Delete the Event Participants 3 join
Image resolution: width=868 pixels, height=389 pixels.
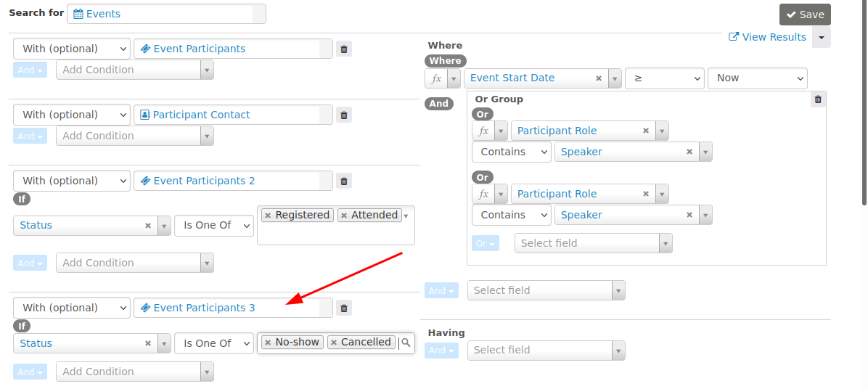(x=344, y=308)
